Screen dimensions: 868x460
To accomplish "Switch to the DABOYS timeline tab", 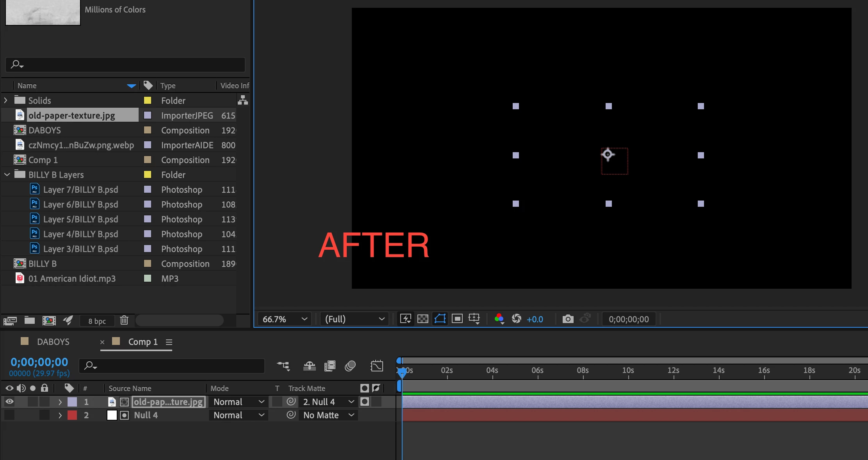I will pos(53,342).
